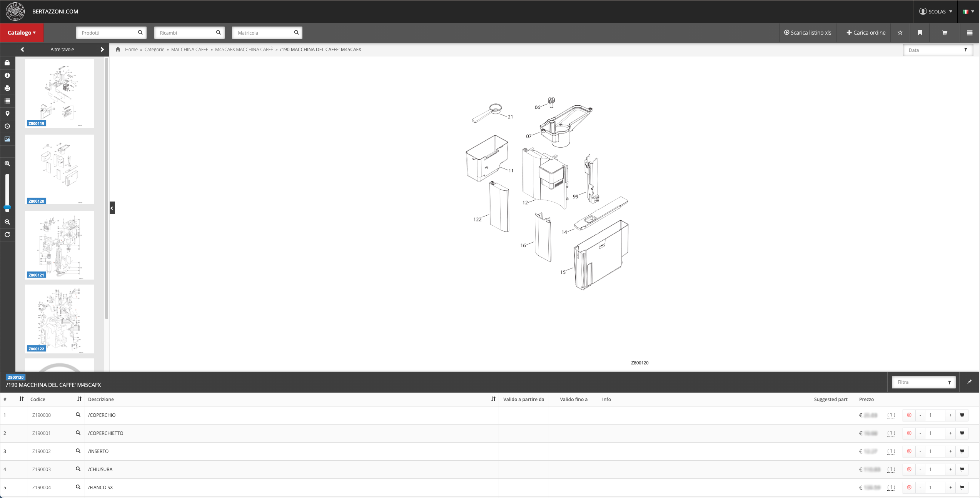
Task: Open the hamburger menu in top toolbar
Action: pos(970,33)
